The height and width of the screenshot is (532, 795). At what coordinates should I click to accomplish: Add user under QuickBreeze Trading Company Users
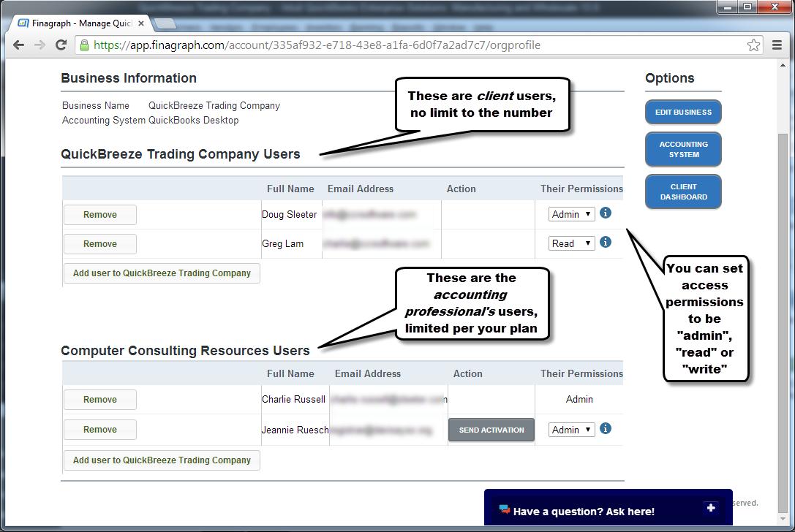coord(162,273)
